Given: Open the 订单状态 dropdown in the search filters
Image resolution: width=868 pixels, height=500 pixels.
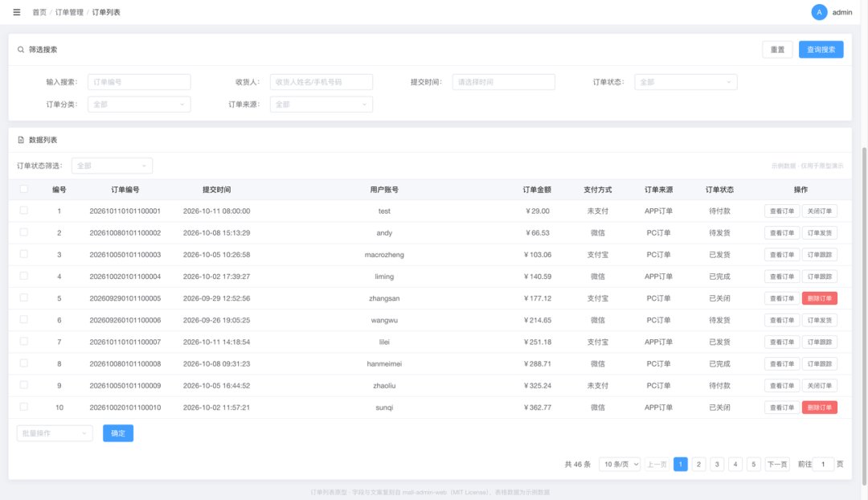Looking at the screenshot, I should [x=686, y=82].
